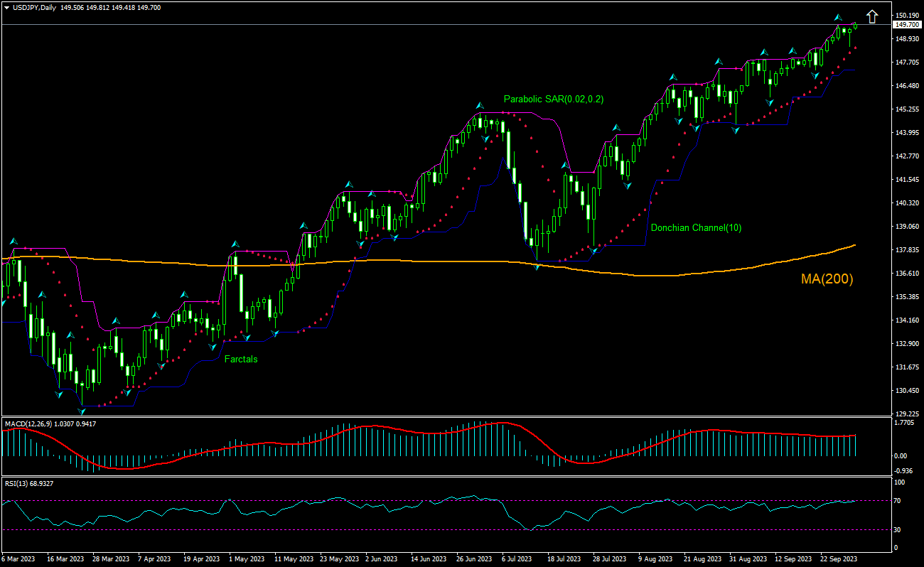
Task: Click the downward fractal arrow near the March low
Action: (82, 410)
